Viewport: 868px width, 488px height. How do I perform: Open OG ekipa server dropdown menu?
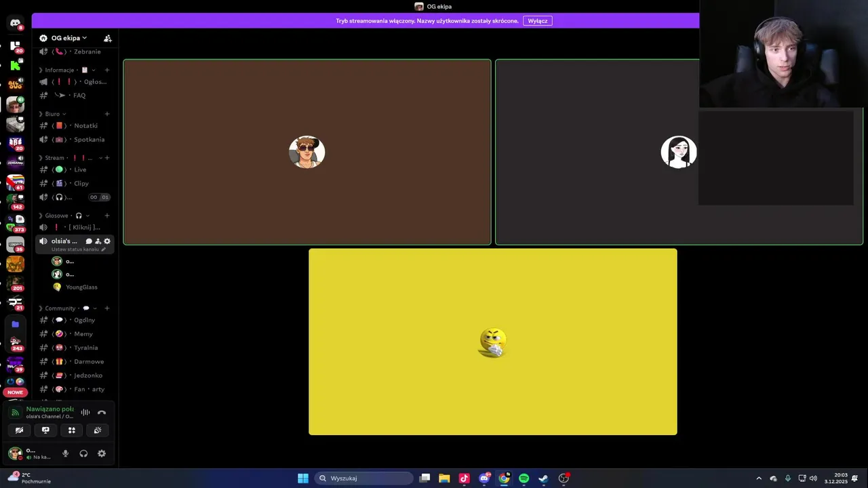68,38
